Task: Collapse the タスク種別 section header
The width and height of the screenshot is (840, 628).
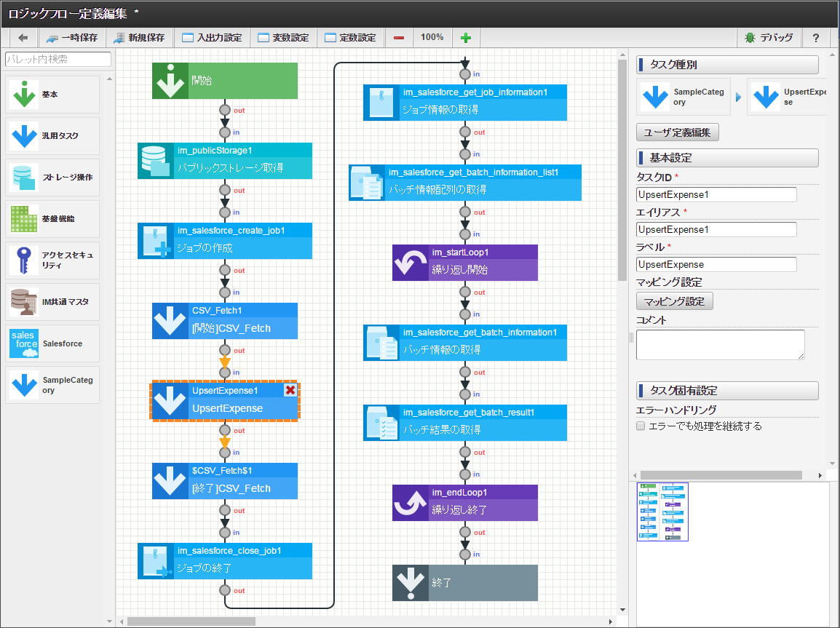Action: pos(727,65)
